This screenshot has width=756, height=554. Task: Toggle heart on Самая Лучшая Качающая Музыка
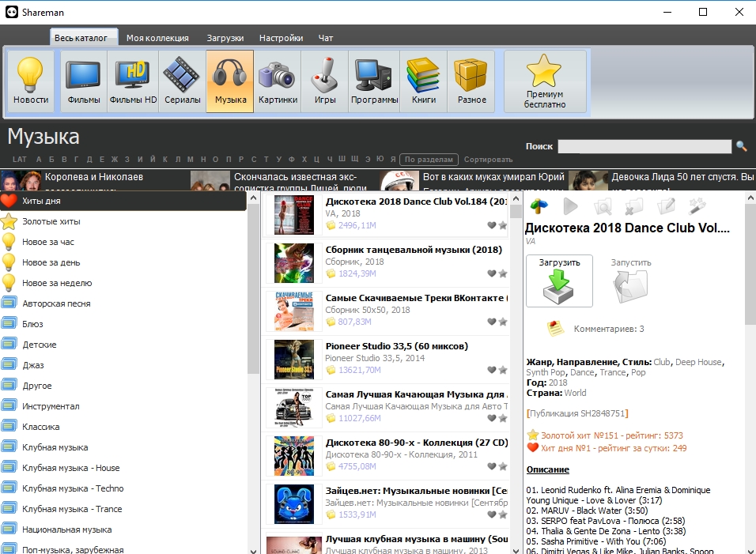click(x=491, y=417)
